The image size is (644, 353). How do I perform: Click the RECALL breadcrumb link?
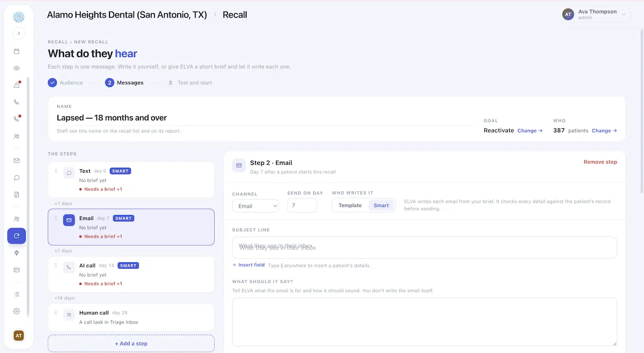click(x=58, y=42)
